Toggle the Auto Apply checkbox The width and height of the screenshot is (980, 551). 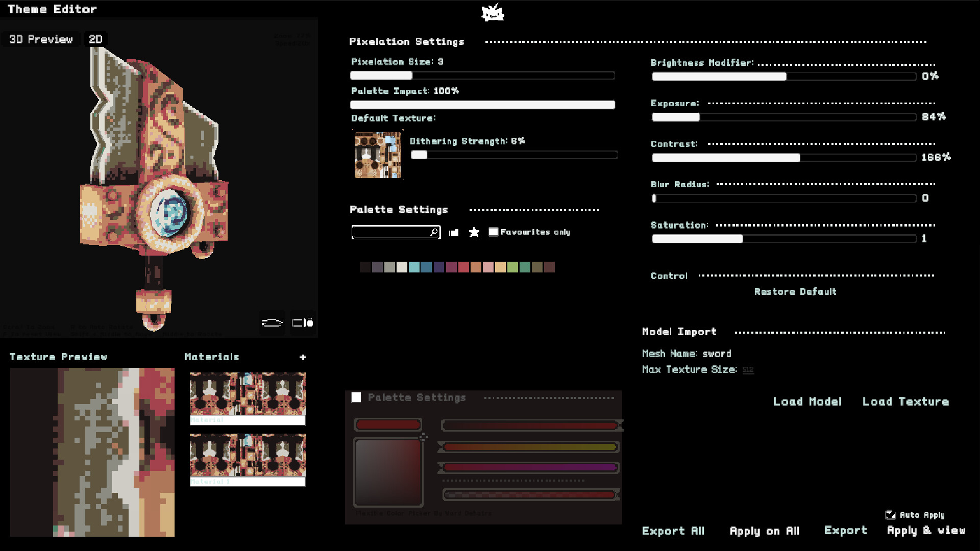coord(890,515)
